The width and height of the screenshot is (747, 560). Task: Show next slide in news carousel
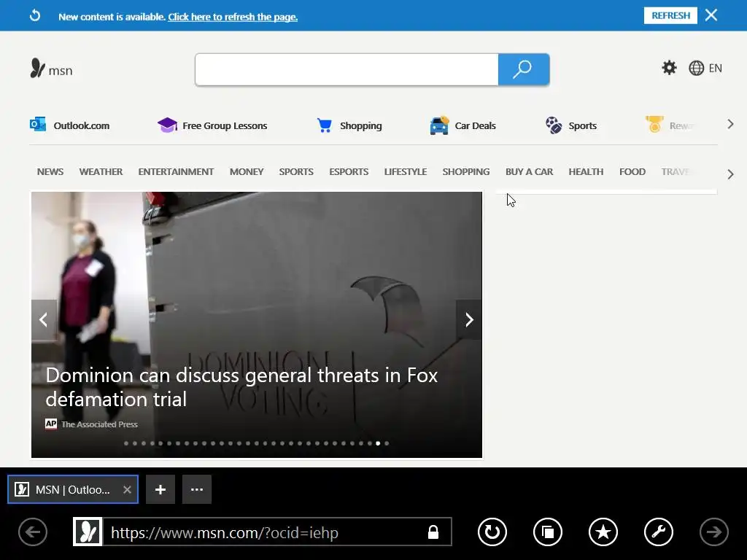pyautogui.click(x=469, y=319)
